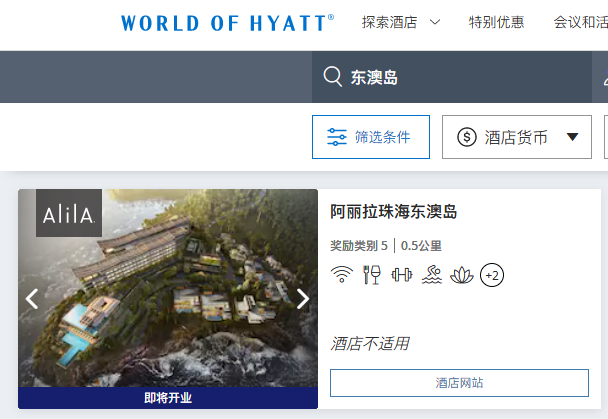Click the Alila hotel aerial photo

168,288
